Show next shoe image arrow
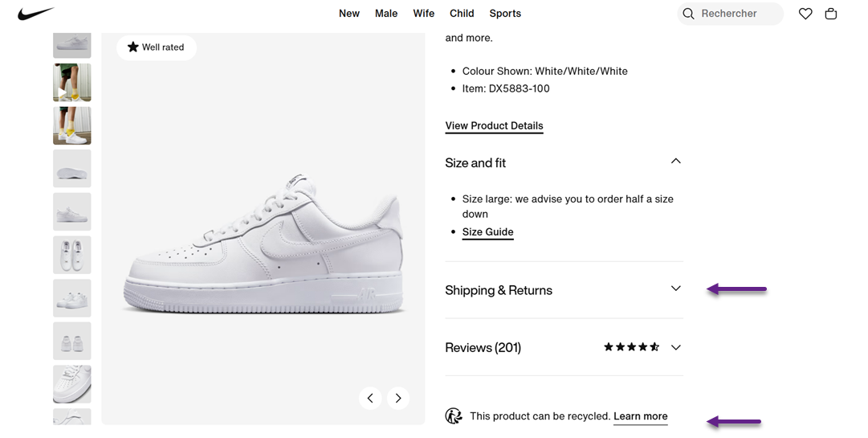Image resolution: width=868 pixels, height=438 pixels. point(398,398)
